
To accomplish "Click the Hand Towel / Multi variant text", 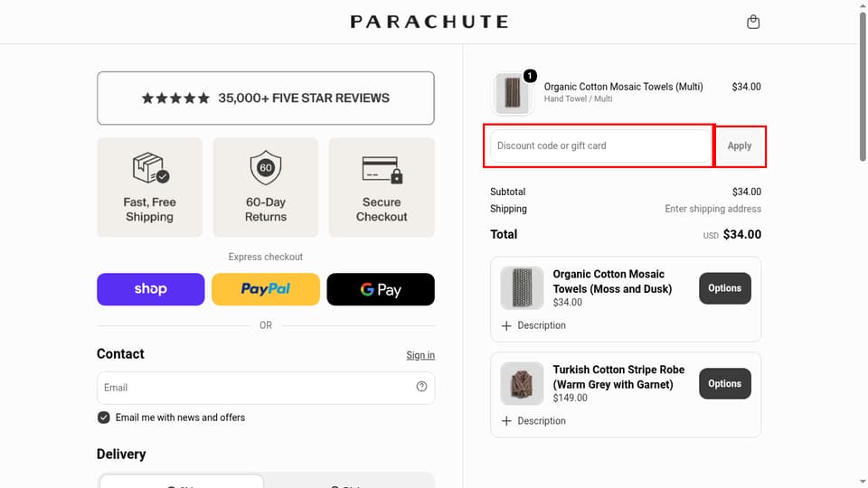I will [578, 99].
